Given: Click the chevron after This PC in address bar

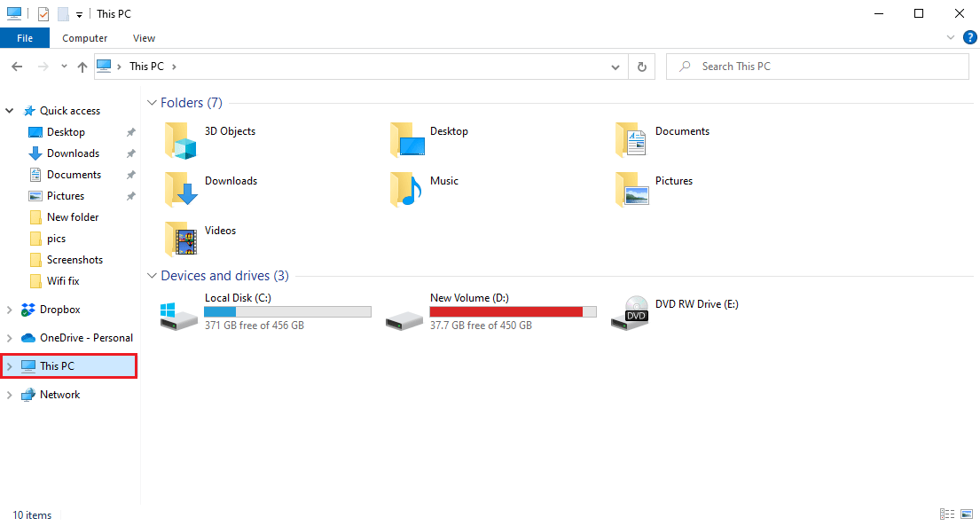Looking at the screenshot, I should [174, 67].
